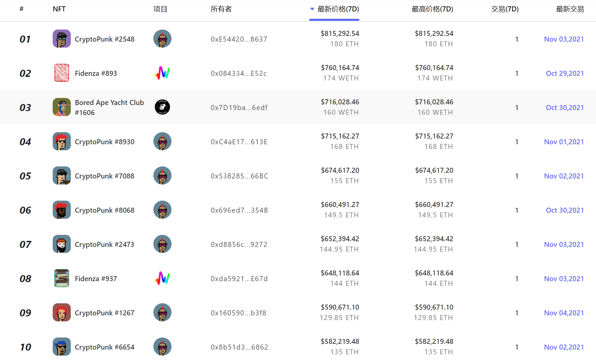Click Art Blocks icon in row 08
The width and height of the screenshot is (596, 364).
162,278
